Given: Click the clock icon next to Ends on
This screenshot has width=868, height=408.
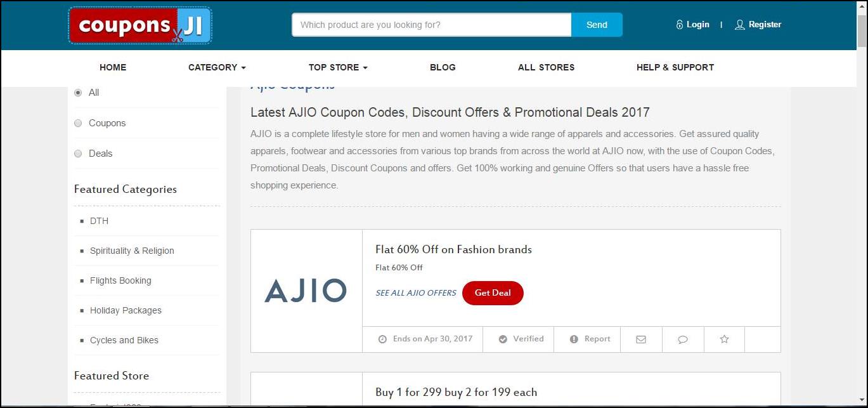Looking at the screenshot, I should [382, 339].
